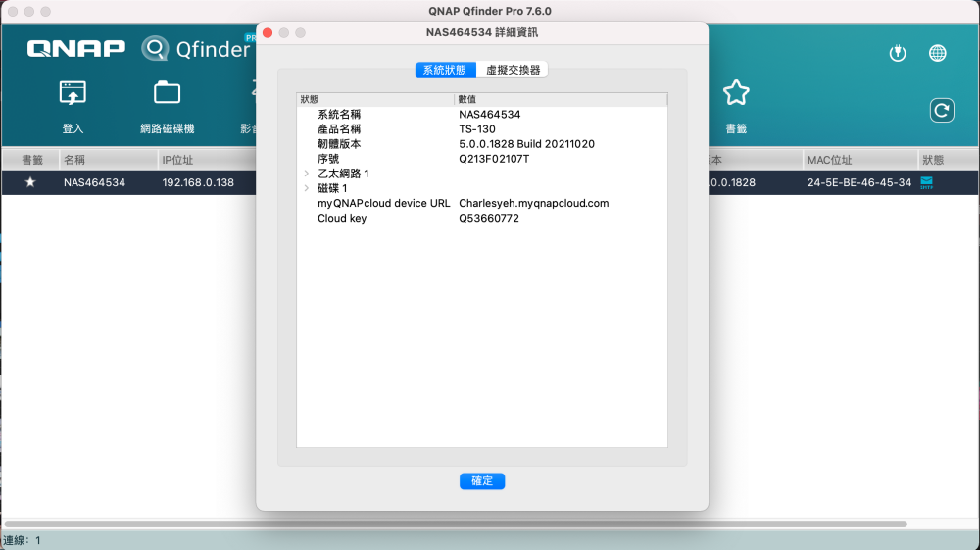Click the NAS464534 value in details table
980x550 pixels.
[489, 115]
